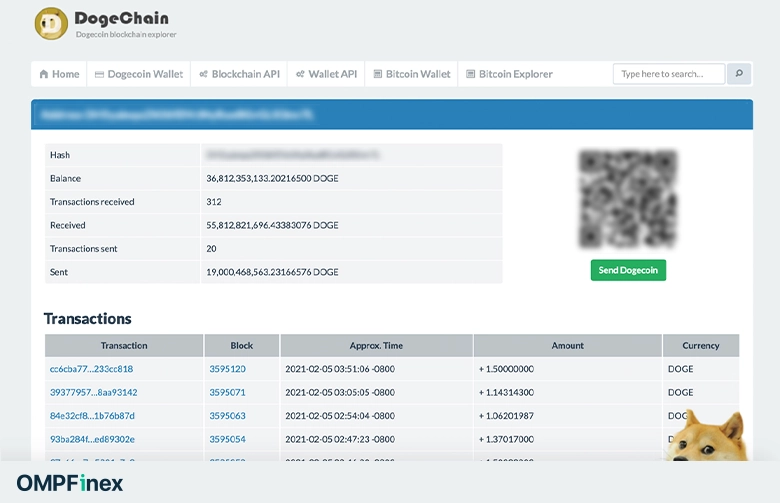Open the Bitcoin Wallet menu item
The image size is (780, 503).
(412, 74)
